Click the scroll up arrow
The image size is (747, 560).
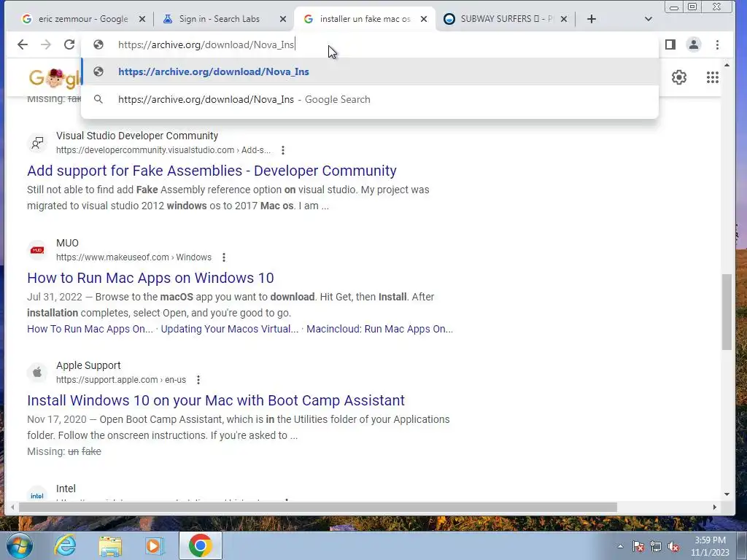point(727,65)
